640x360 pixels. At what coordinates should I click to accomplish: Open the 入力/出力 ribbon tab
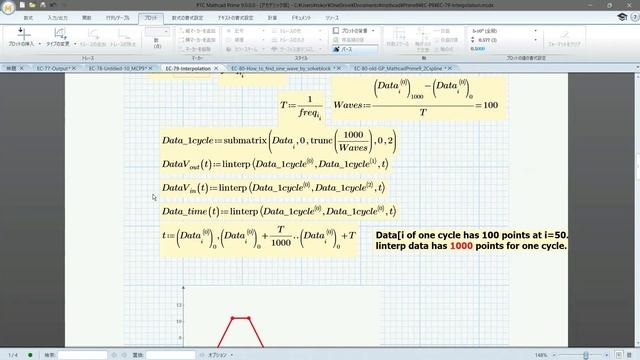57,18
